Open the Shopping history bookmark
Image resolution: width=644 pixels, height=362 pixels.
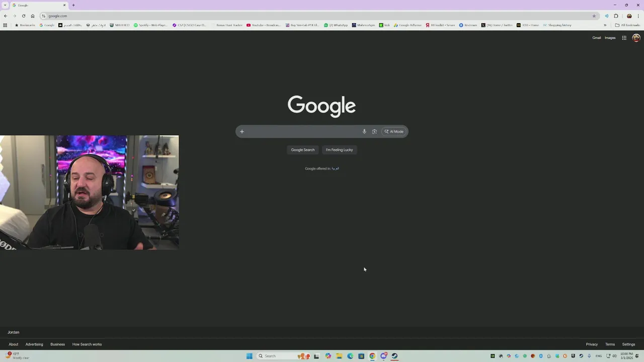pos(557,25)
